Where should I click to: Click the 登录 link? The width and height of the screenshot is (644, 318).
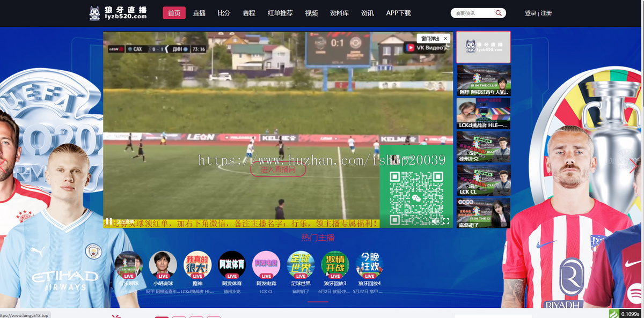pos(530,13)
